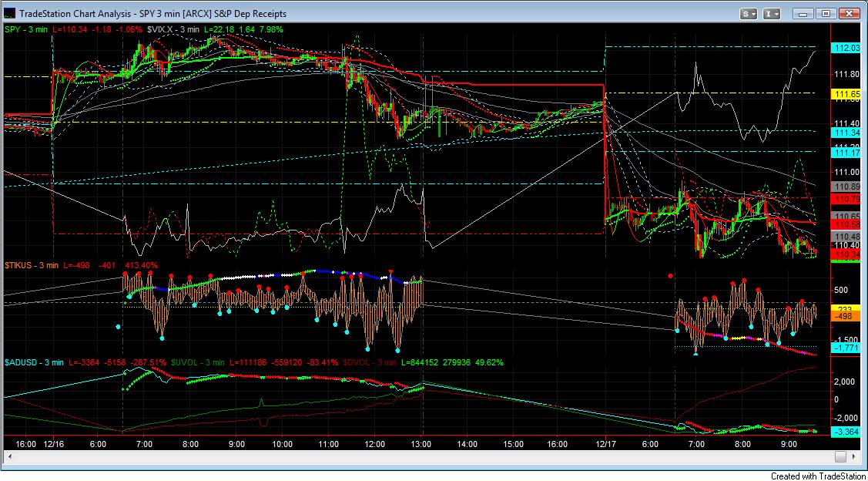The width and height of the screenshot is (868, 481).
Task: Open the I interval-link dropdown in title bar
Action: (772, 13)
